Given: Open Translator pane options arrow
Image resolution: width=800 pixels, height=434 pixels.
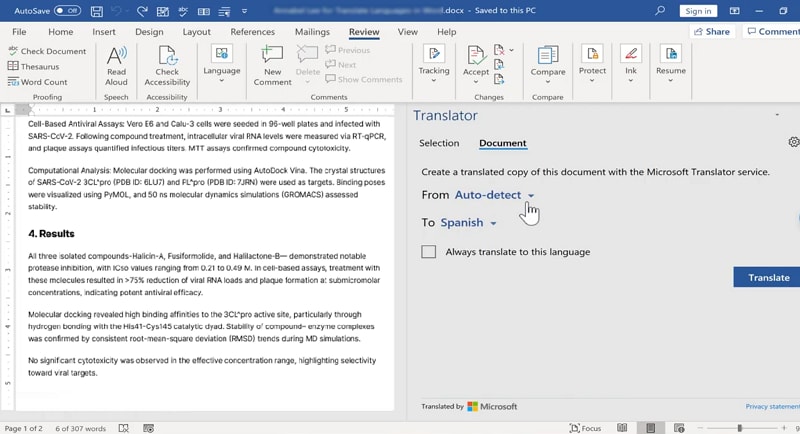Looking at the screenshot, I should [777, 115].
